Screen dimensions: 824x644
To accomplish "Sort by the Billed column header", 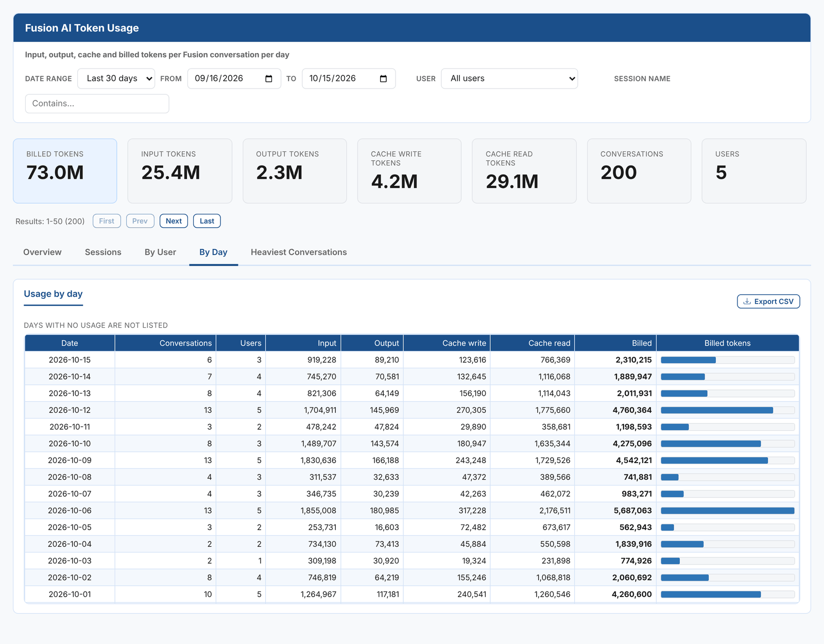I will click(615, 343).
